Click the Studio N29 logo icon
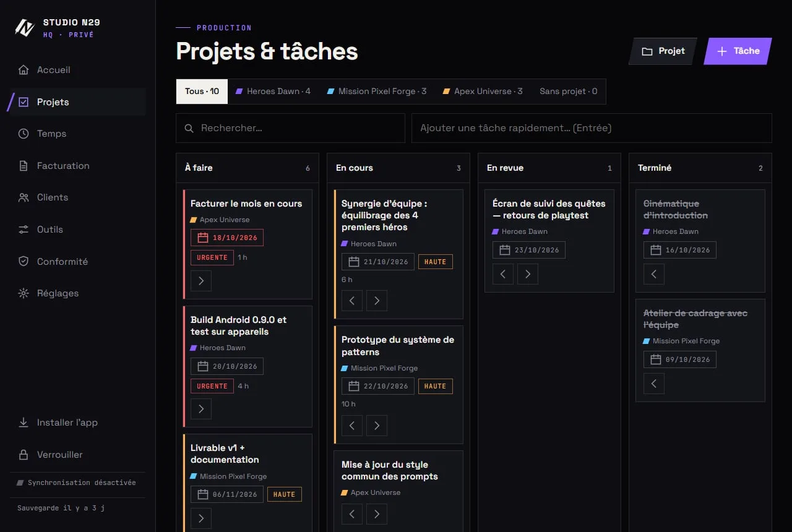Screen dimensions: 792x532 [x=24, y=28]
